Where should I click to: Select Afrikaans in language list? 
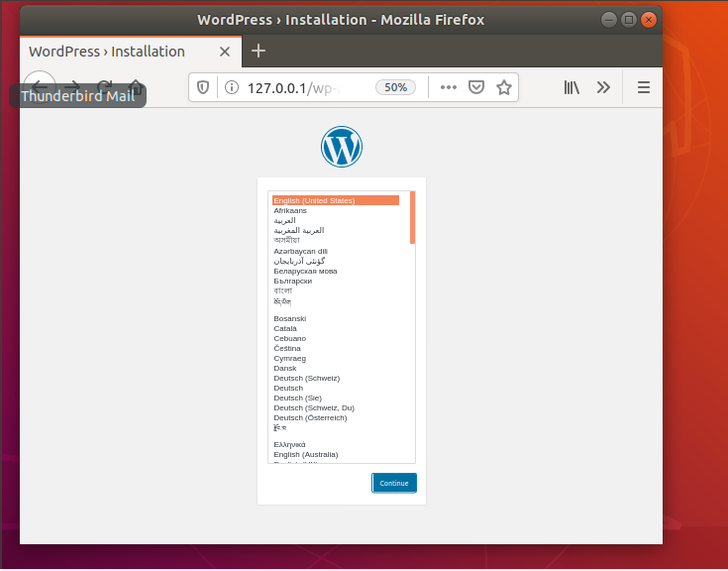(x=336, y=210)
